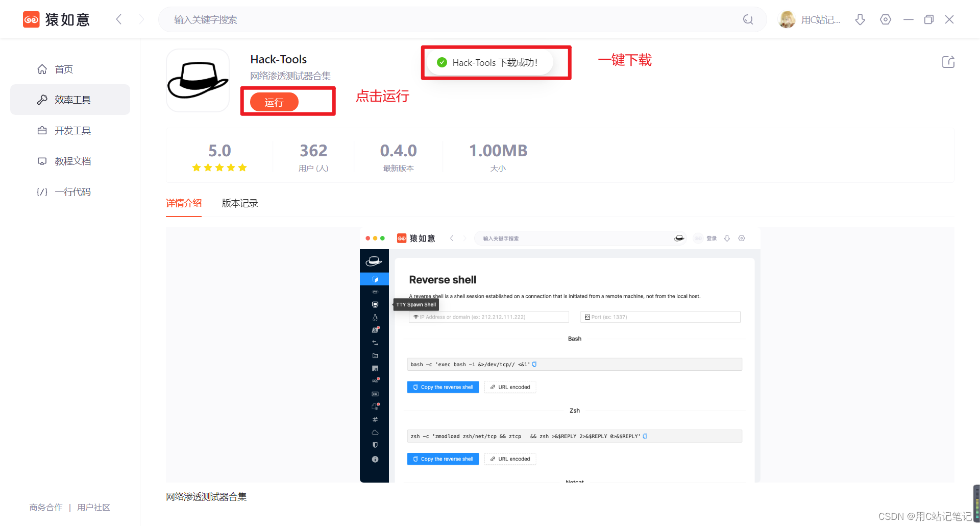Restore the 猿如意 window size

pyautogui.click(x=929, y=19)
